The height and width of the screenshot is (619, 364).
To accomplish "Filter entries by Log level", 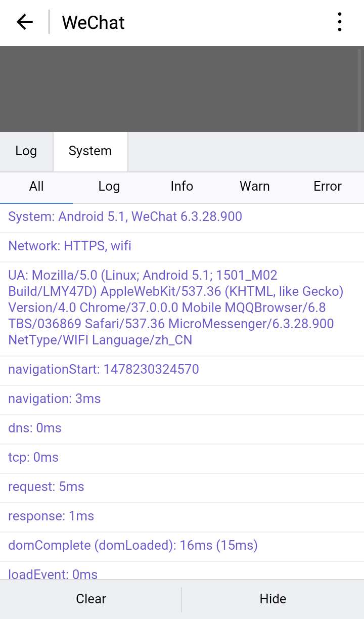I will tap(109, 187).
